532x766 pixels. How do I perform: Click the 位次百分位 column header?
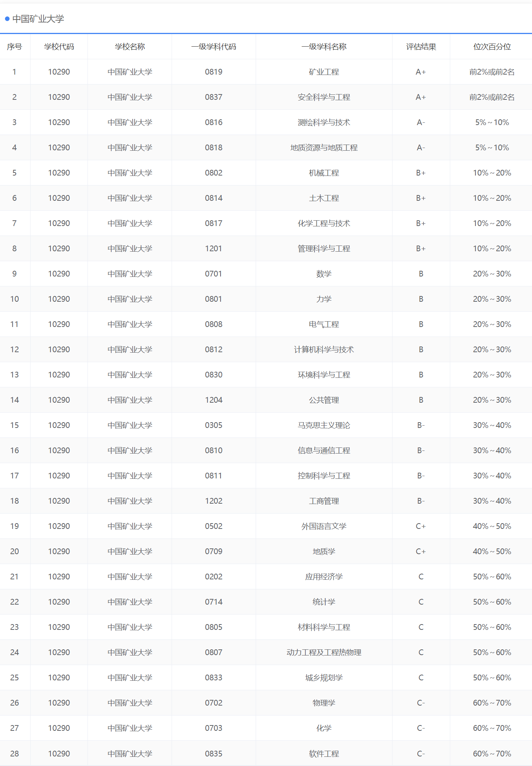tap(492, 47)
